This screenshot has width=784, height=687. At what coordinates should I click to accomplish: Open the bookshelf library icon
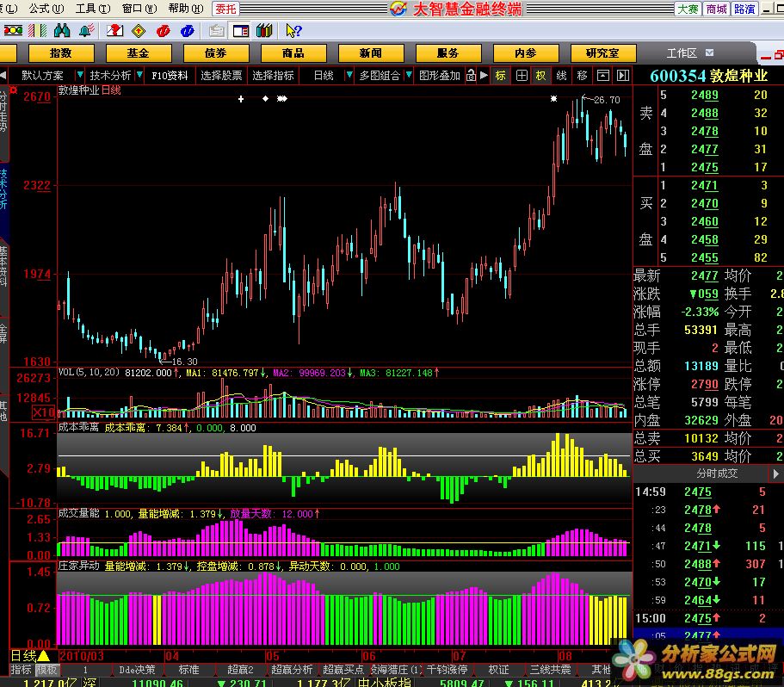tap(264, 31)
